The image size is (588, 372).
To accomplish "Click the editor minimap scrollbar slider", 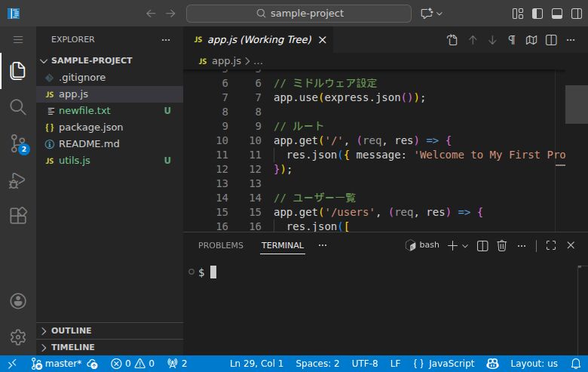I will coord(576,104).
